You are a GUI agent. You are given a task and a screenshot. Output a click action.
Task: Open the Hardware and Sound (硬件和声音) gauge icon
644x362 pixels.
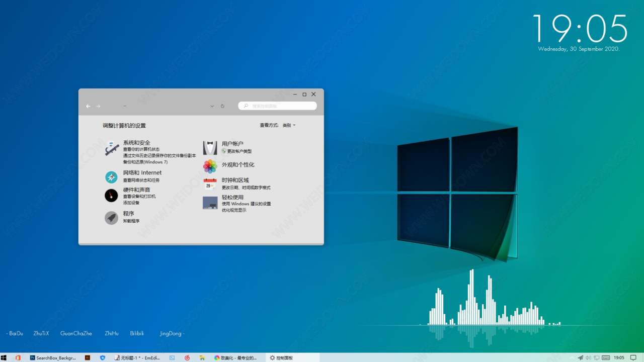[x=111, y=196]
